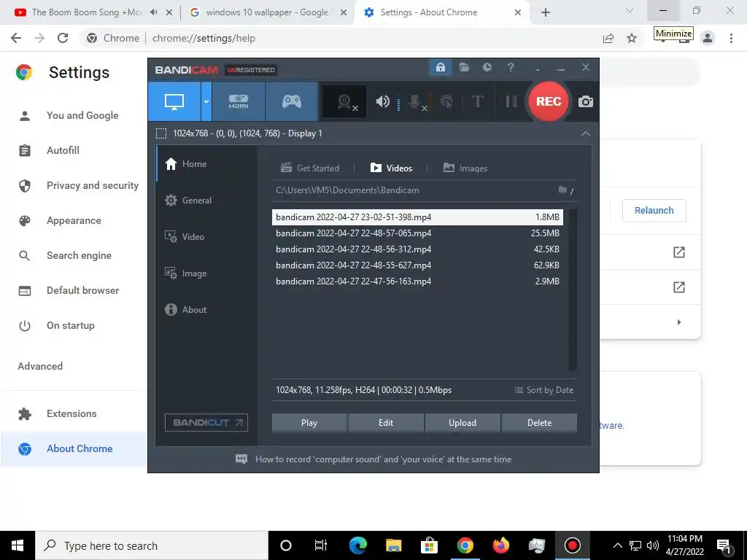Open Appearance in Chrome settings

74,220
